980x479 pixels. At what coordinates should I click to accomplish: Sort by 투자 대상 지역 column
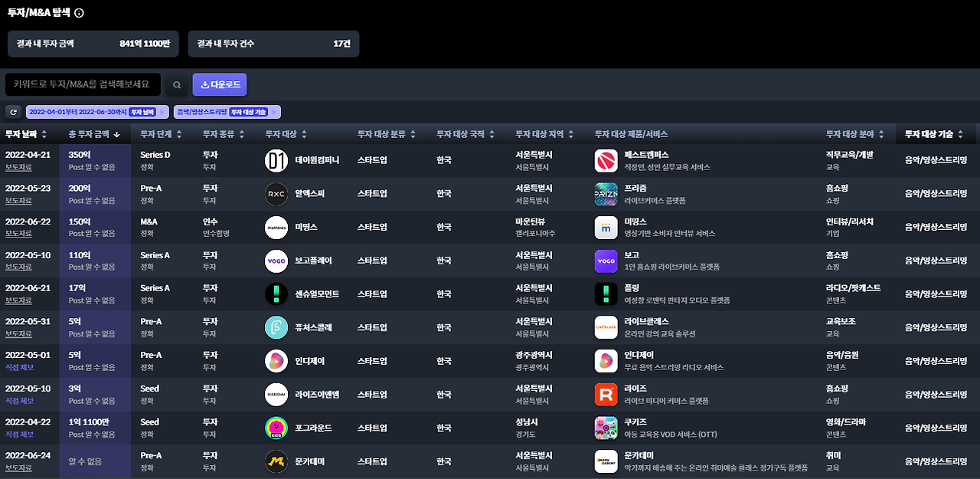point(545,134)
